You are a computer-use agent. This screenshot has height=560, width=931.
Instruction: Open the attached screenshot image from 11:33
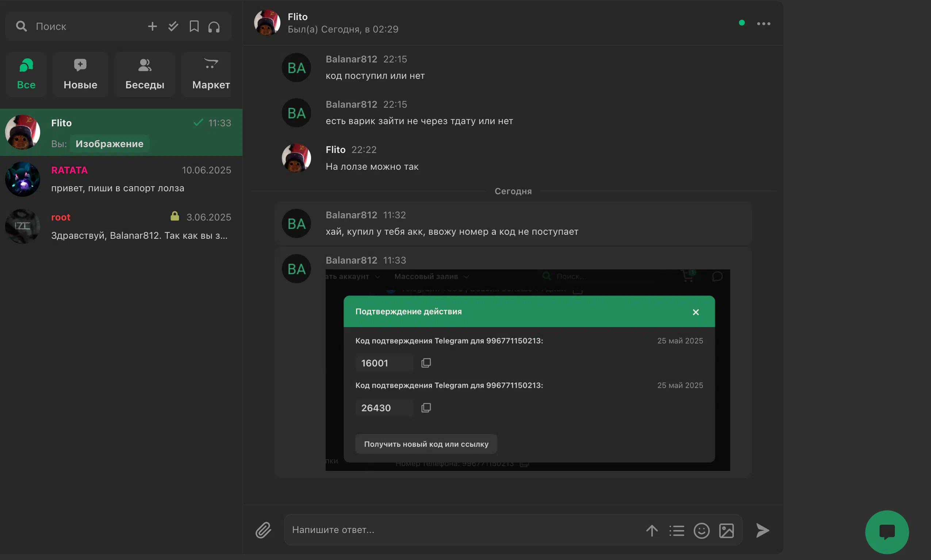coord(528,370)
